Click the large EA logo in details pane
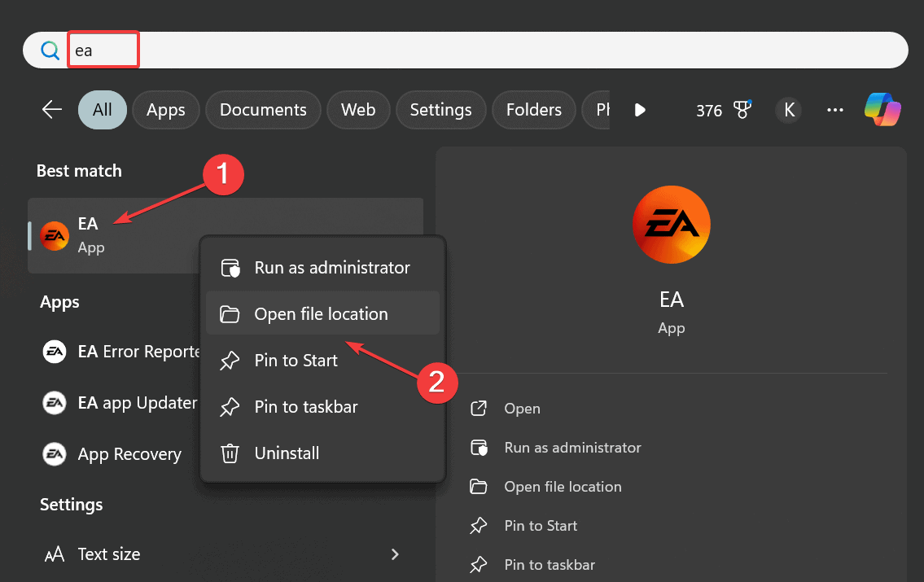Viewport: 924px width, 582px height. 671,225
